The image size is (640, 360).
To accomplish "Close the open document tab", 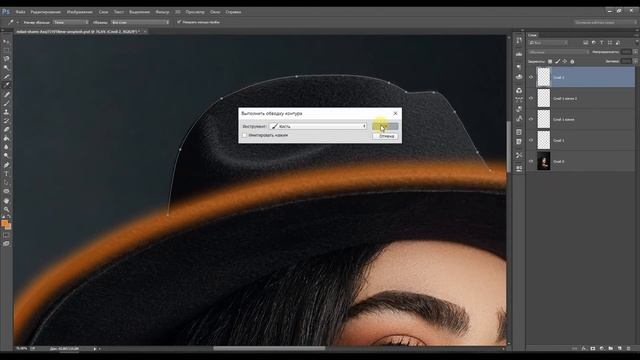I will click(x=144, y=31).
